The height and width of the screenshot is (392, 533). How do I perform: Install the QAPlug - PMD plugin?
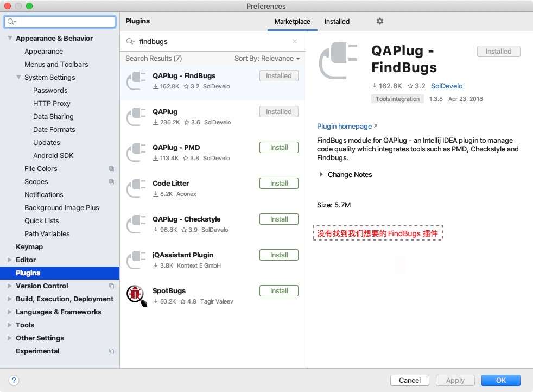point(279,148)
